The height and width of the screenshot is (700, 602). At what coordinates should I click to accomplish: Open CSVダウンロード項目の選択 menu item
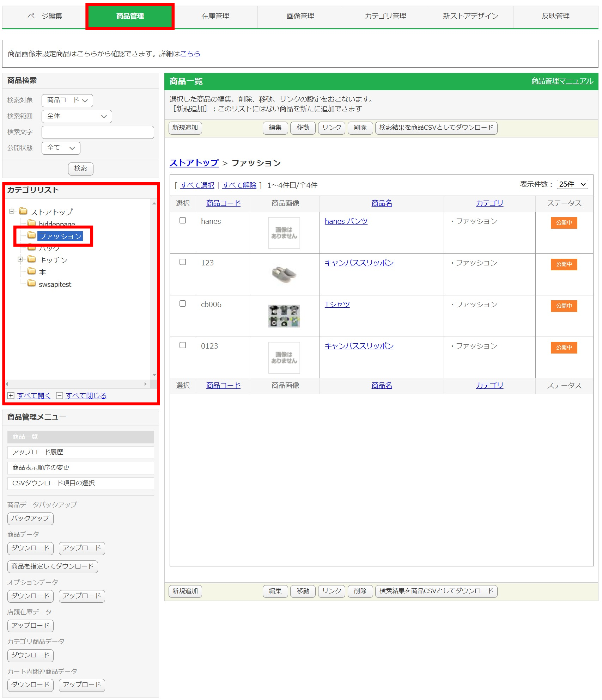point(81,484)
